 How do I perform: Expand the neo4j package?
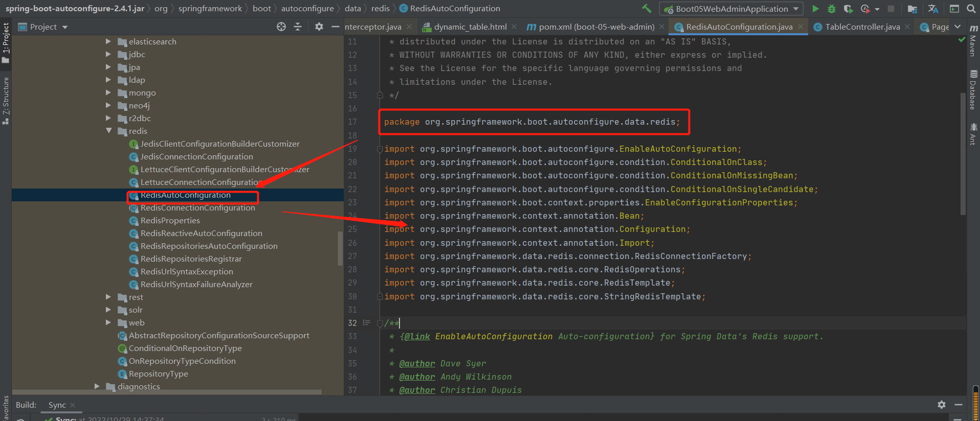(108, 105)
